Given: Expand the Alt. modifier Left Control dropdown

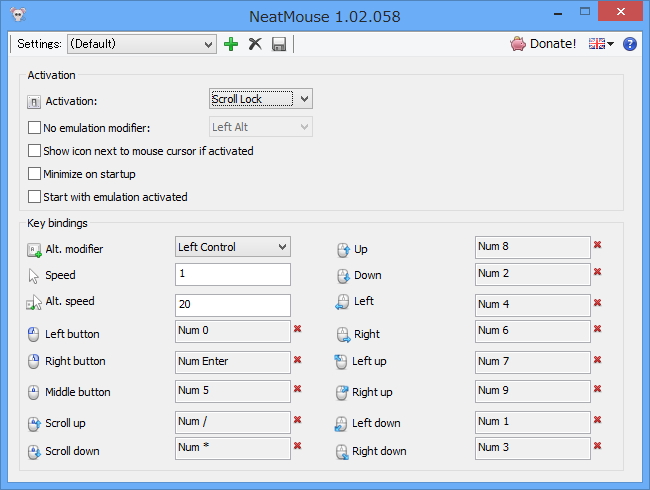Looking at the screenshot, I should [x=233, y=247].
